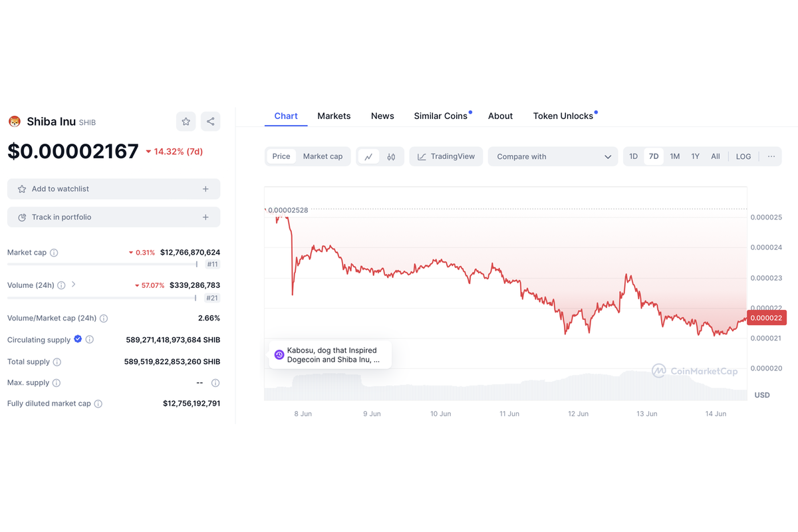Open the TradingView chart view

pos(446,156)
